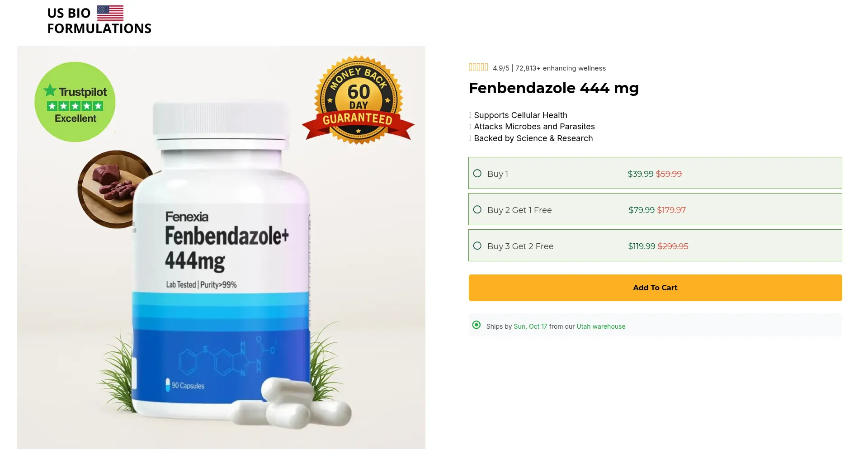Click the Utah warehouse link text
This screenshot has width=868, height=449.
[601, 326]
